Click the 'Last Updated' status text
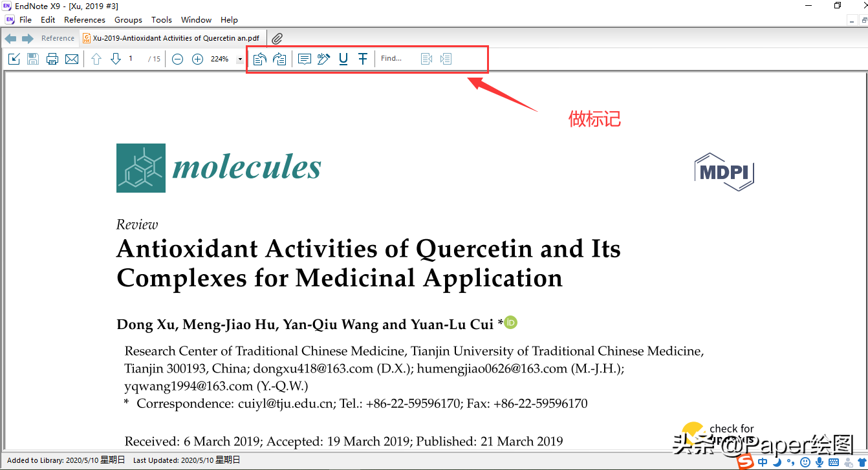This screenshot has width=868, height=470. tap(186, 460)
